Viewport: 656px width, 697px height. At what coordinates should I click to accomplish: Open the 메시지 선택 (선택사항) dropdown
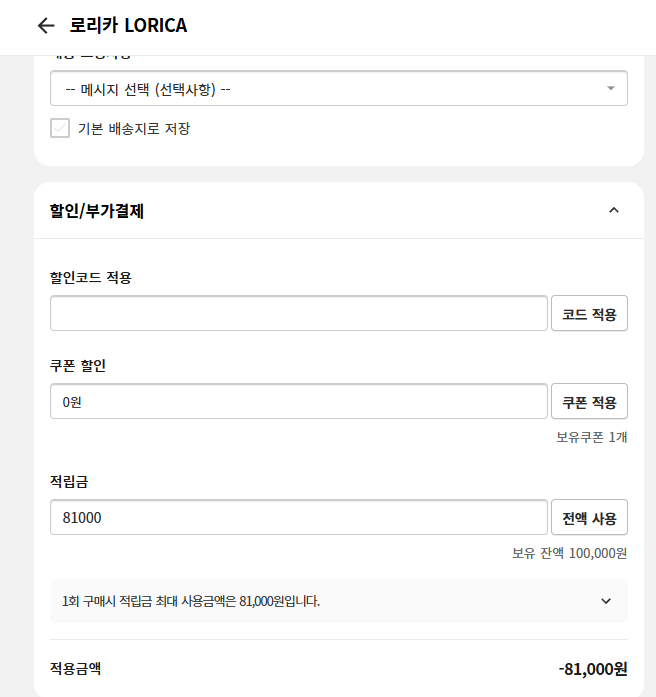pos(339,88)
